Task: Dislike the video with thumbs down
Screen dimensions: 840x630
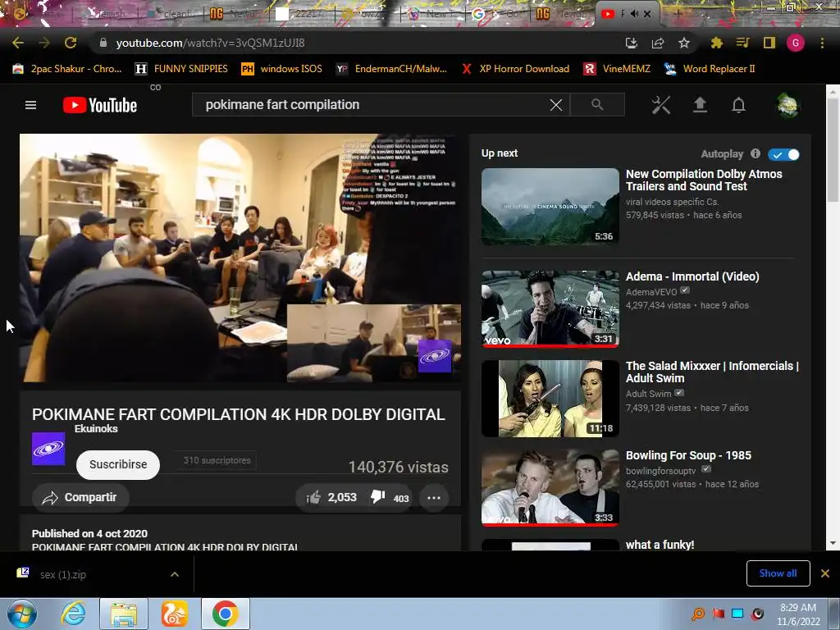Action: pos(377,497)
